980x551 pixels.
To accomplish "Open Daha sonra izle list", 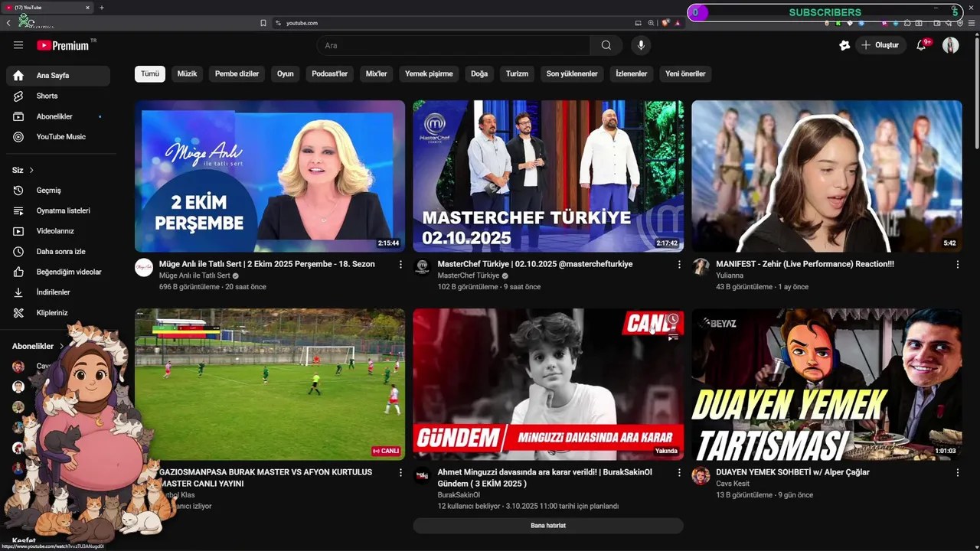I will pos(58,251).
